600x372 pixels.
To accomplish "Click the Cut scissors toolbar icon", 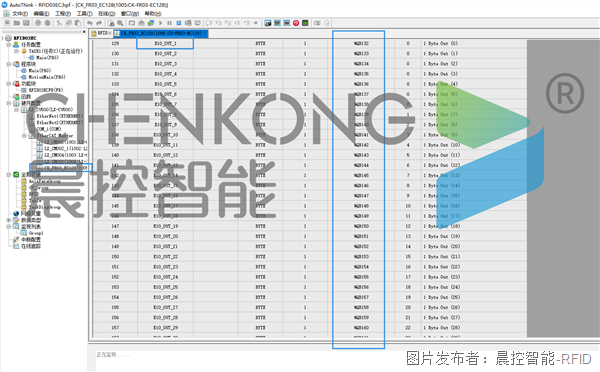I will tap(59, 23).
